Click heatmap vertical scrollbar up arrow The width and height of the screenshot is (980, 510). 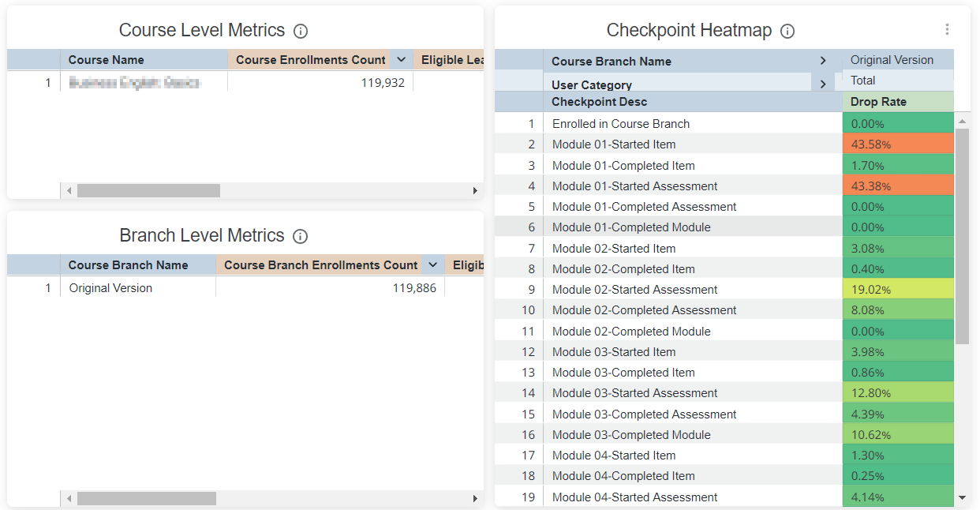pyautogui.click(x=962, y=122)
